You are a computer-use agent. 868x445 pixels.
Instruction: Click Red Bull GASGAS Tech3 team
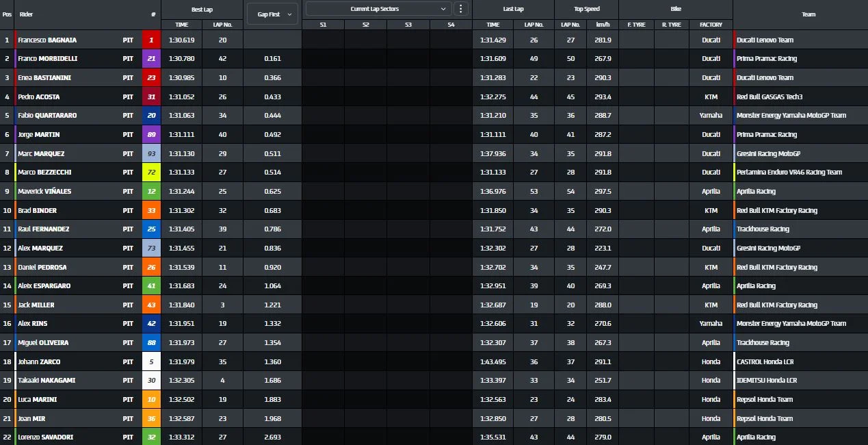(770, 97)
